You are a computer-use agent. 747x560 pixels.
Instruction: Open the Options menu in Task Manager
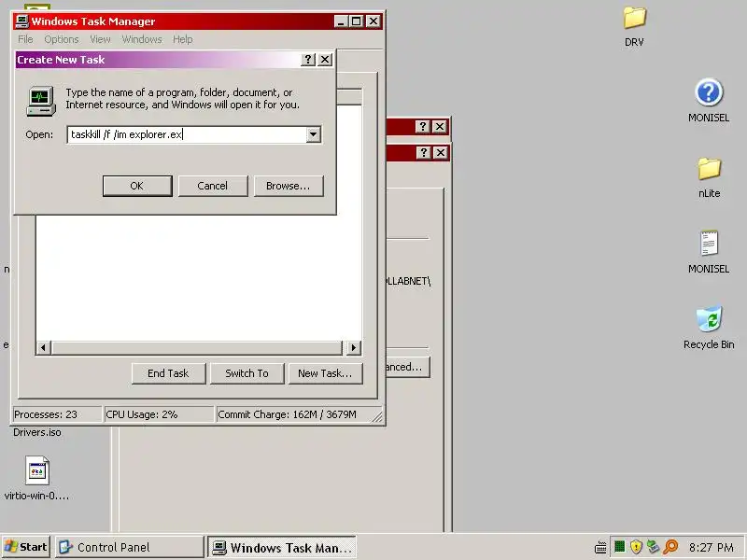click(62, 39)
